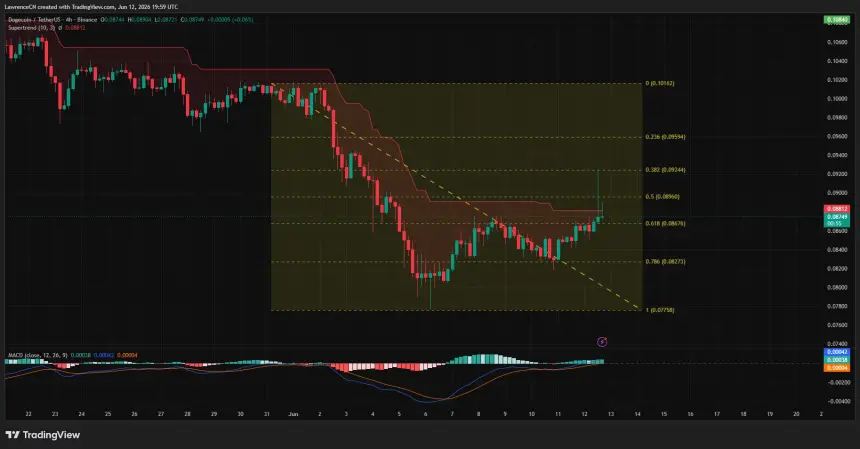Screen dimensions: 860x449
Task: Click the orange 0.00004 MACD value tag
Action: [x=837, y=368]
